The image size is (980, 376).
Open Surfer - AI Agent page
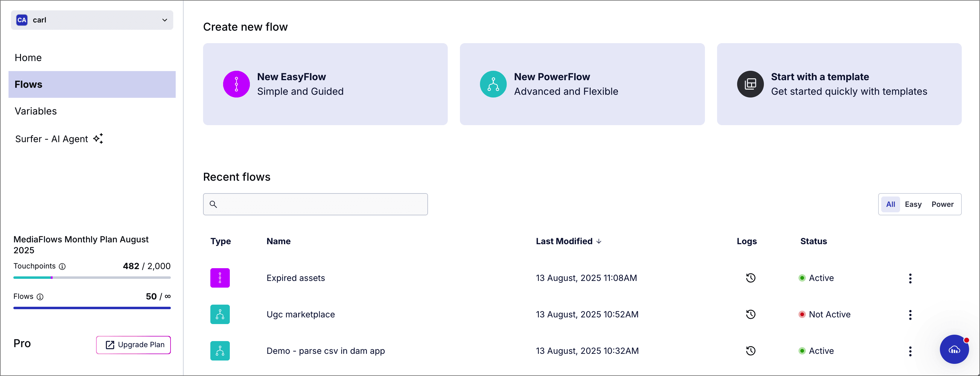[x=52, y=139]
